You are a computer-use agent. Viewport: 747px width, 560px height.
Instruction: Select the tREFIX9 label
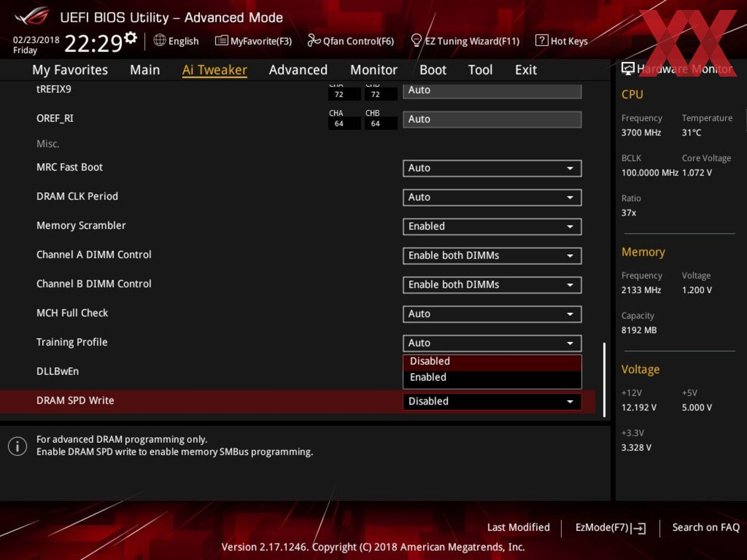pyautogui.click(x=54, y=89)
